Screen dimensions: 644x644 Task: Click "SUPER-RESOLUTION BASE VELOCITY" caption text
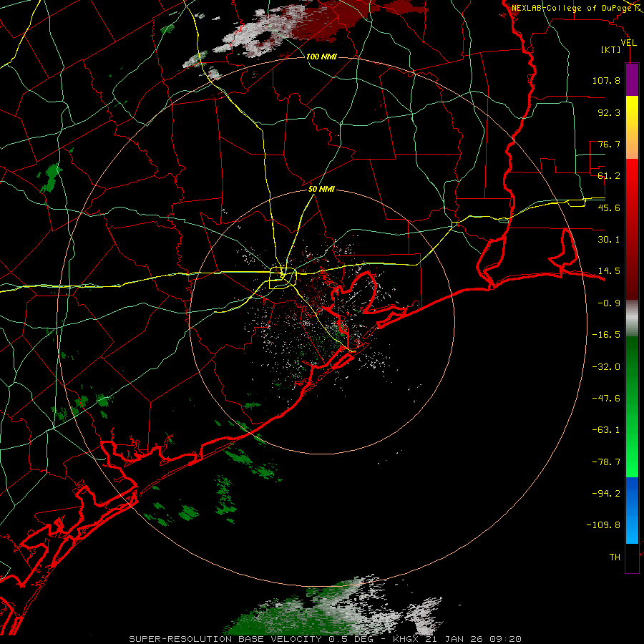click(225, 639)
